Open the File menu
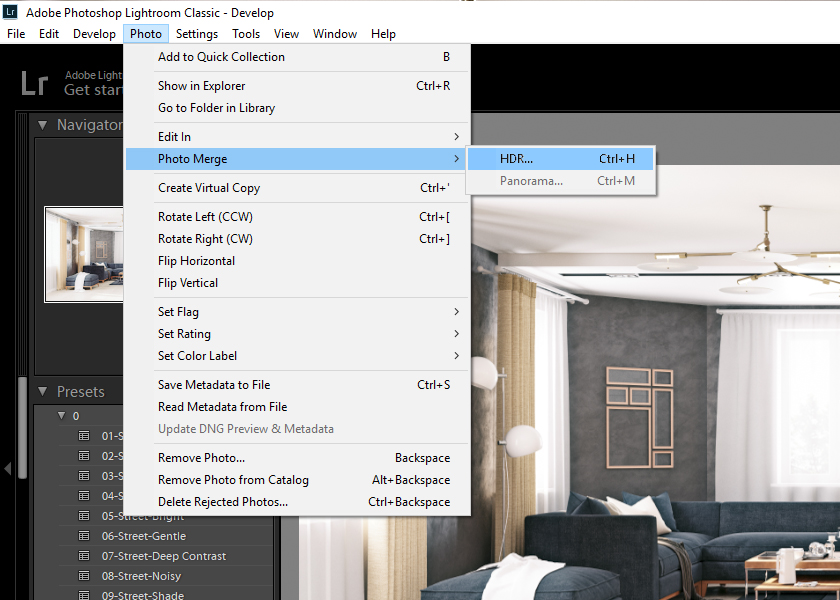Viewport: 840px width, 600px height. pyautogui.click(x=16, y=34)
